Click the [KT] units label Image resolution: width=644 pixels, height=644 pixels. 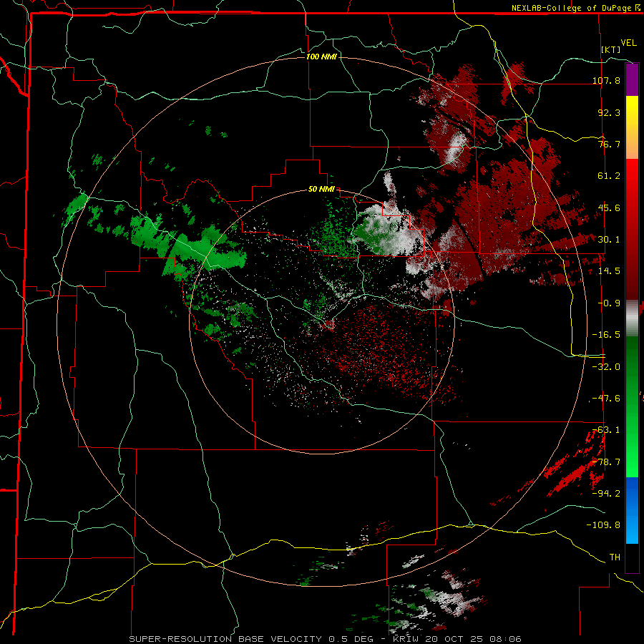[x=611, y=49]
